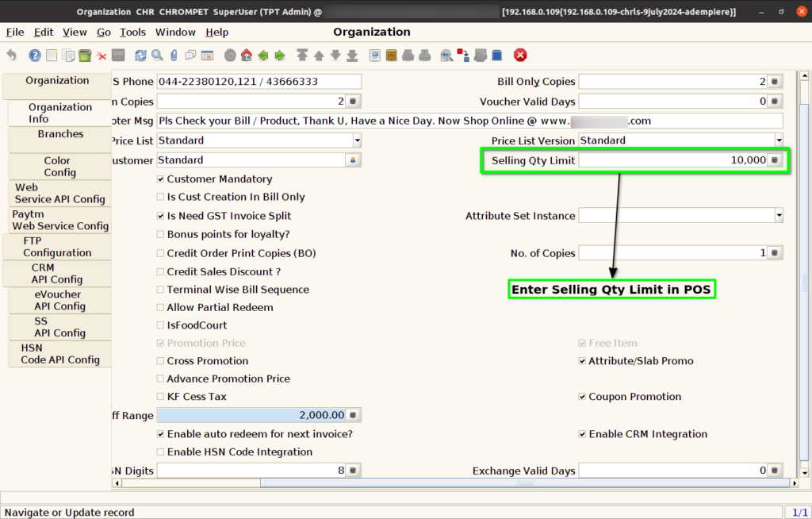Click the horizontal scrollbar thumb
Image resolution: width=812 pixels, height=519 pixels.
[525, 483]
